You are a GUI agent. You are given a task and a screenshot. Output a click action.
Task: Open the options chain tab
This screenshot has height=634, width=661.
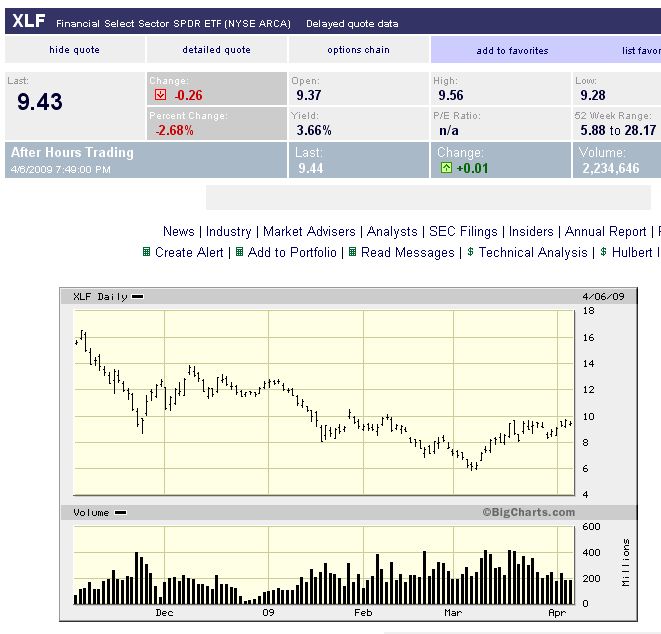[x=358, y=50]
